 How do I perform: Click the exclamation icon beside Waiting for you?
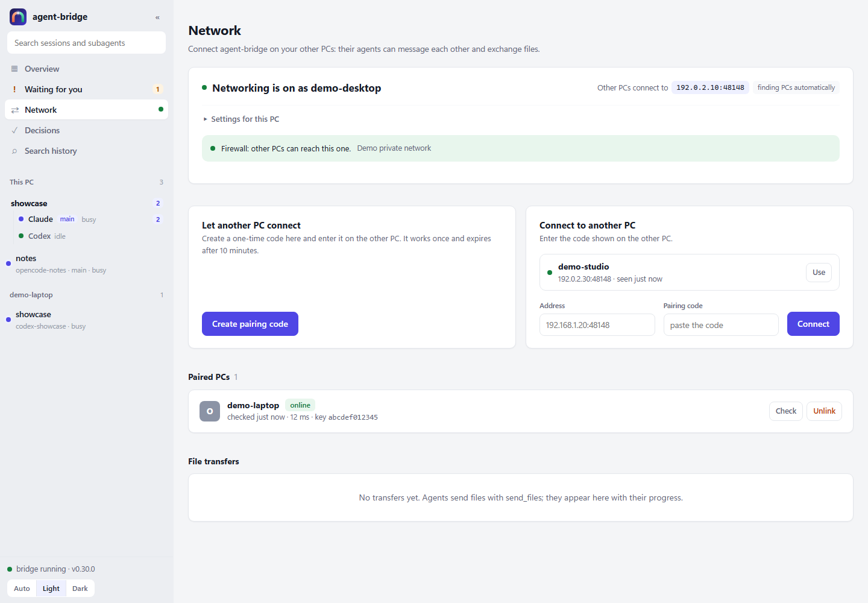pos(14,89)
